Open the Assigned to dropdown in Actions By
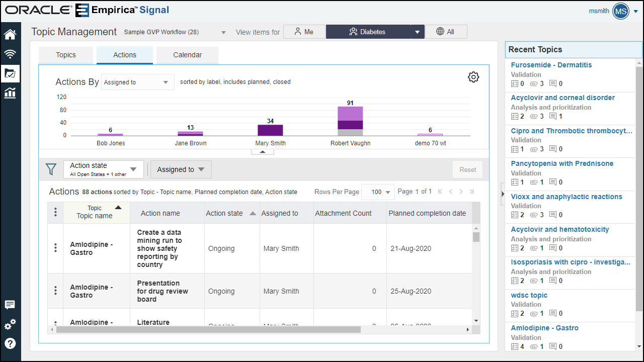The image size is (644, 362). click(137, 81)
